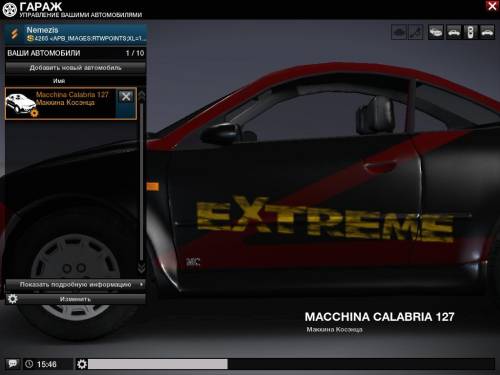This screenshot has width=500, height=375.
Task: Click the Изменить button
Action: pyautogui.click(x=75, y=299)
